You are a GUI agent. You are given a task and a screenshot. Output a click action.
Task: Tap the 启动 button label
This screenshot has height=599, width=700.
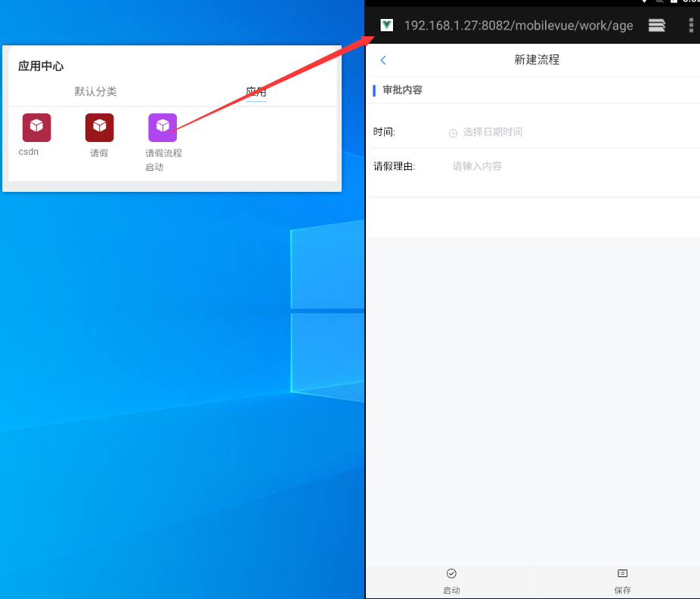pos(451,590)
